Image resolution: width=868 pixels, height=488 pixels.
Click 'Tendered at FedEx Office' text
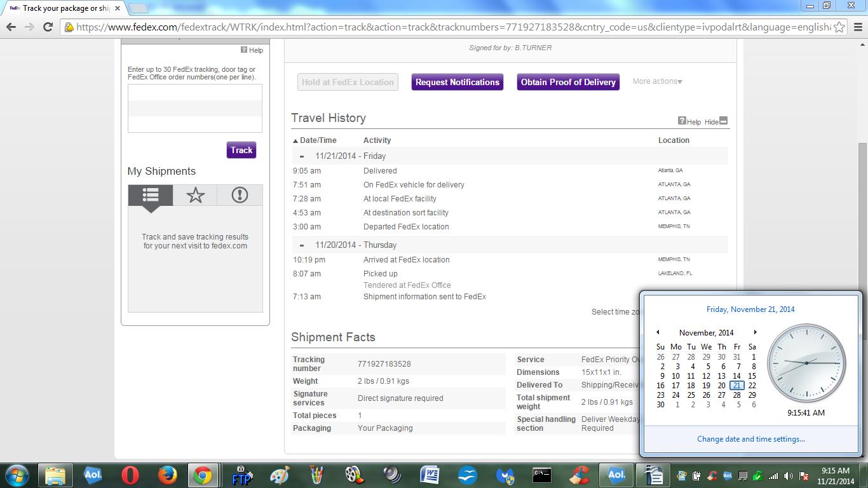point(407,285)
